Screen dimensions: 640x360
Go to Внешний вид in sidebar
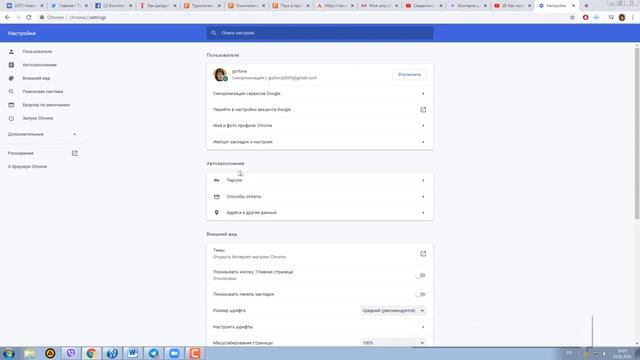[36, 78]
